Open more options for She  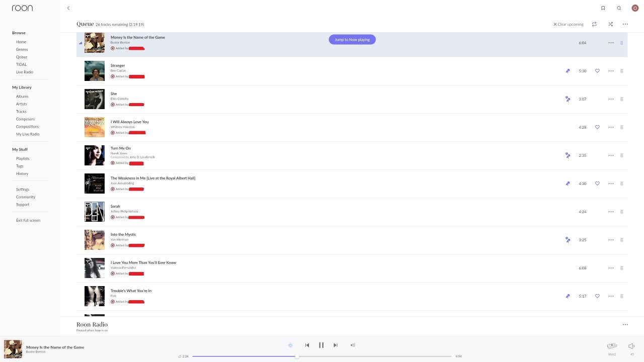tap(611, 99)
